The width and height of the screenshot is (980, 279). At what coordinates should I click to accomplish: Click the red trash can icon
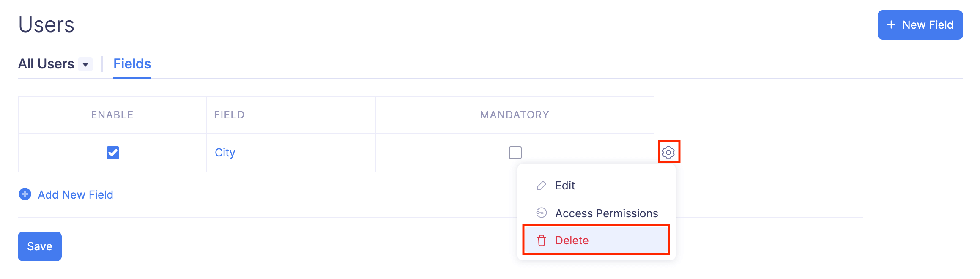[541, 241]
